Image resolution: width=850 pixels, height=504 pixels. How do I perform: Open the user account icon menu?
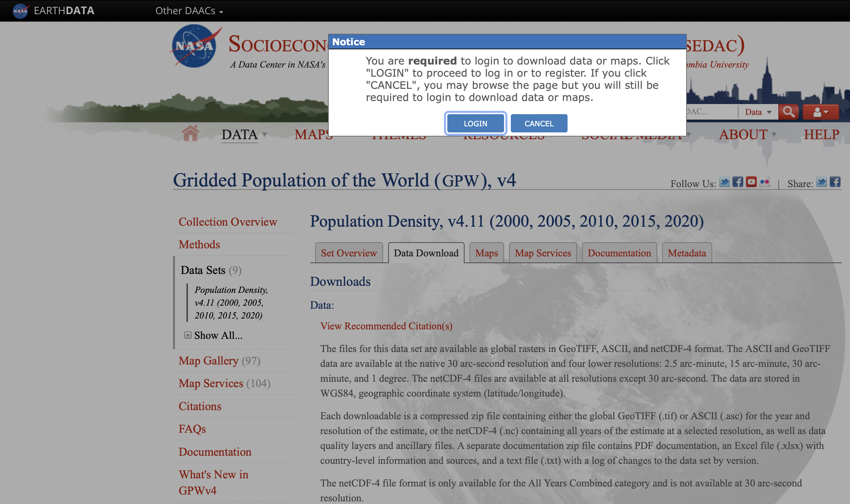point(820,112)
